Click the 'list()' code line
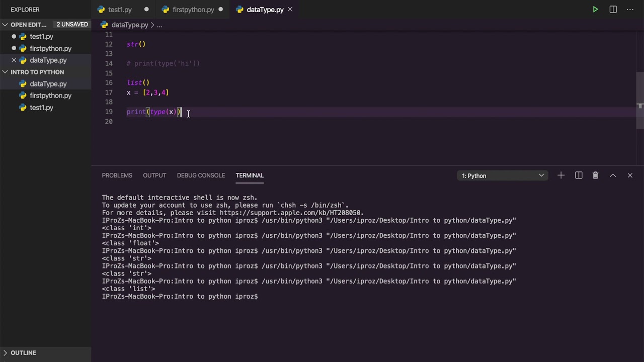Viewport: 644px width, 362px height. point(138,83)
